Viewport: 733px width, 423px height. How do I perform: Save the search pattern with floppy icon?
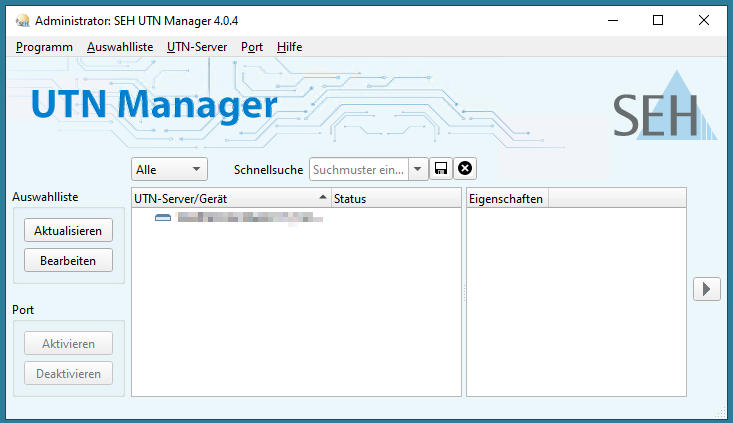pos(441,168)
